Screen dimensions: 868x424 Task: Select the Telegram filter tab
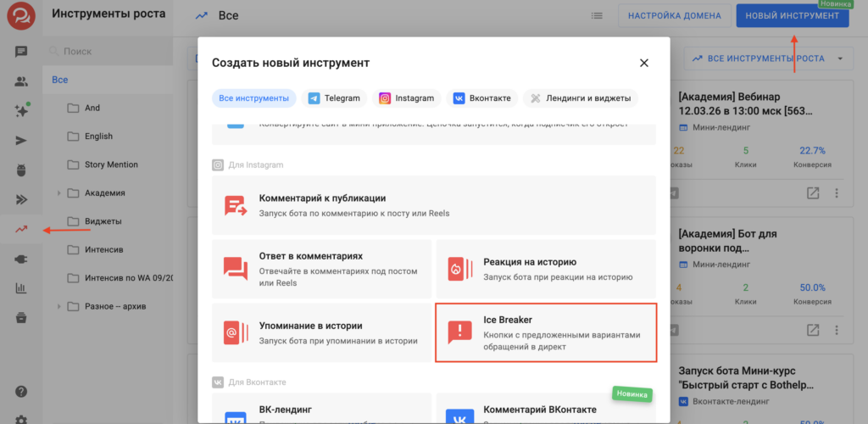(x=335, y=98)
